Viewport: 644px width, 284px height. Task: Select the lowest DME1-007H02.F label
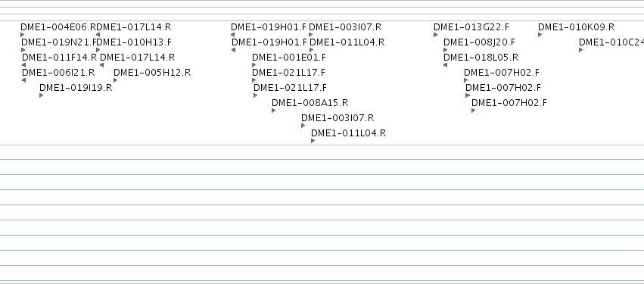(x=509, y=103)
